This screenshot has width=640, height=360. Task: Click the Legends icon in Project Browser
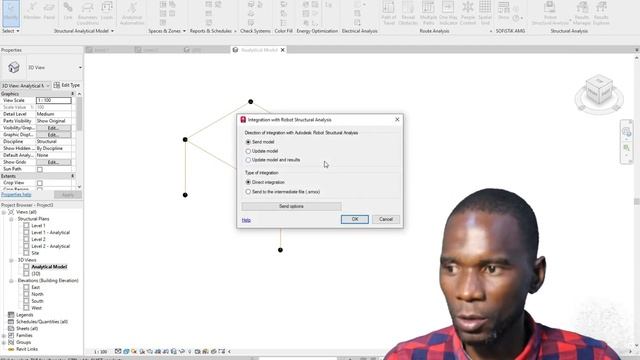tap(11, 315)
